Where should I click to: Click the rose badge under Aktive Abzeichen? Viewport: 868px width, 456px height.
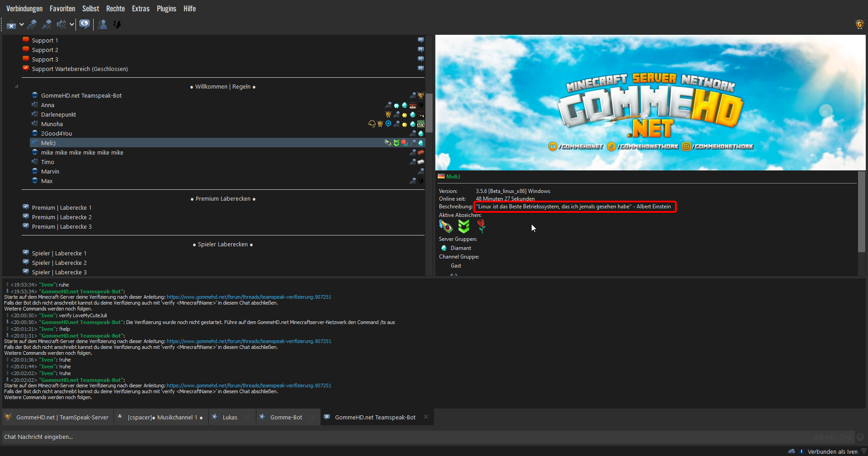tap(481, 226)
